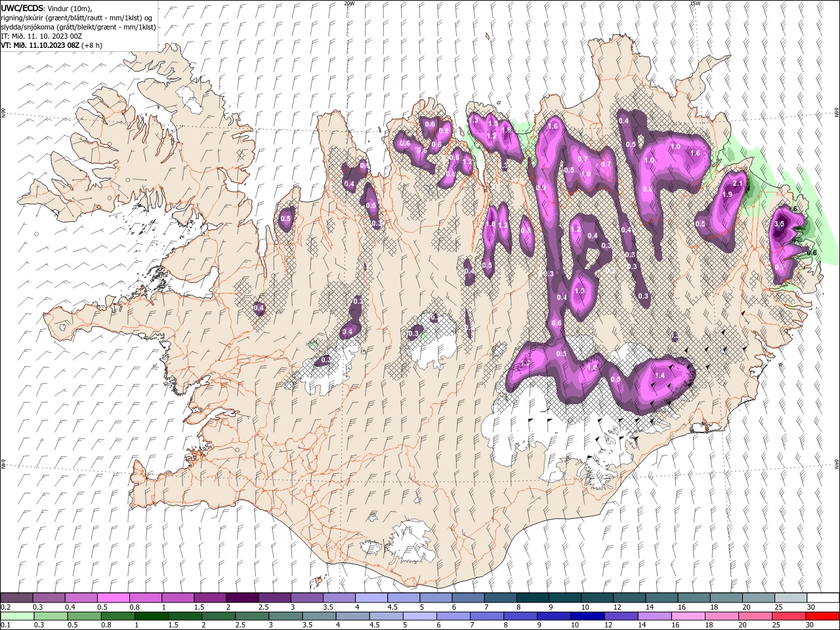The height and width of the screenshot is (630, 840).
Task: Click the pale lavender snow swatch between 4 and 4.5
Action: tap(370, 598)
